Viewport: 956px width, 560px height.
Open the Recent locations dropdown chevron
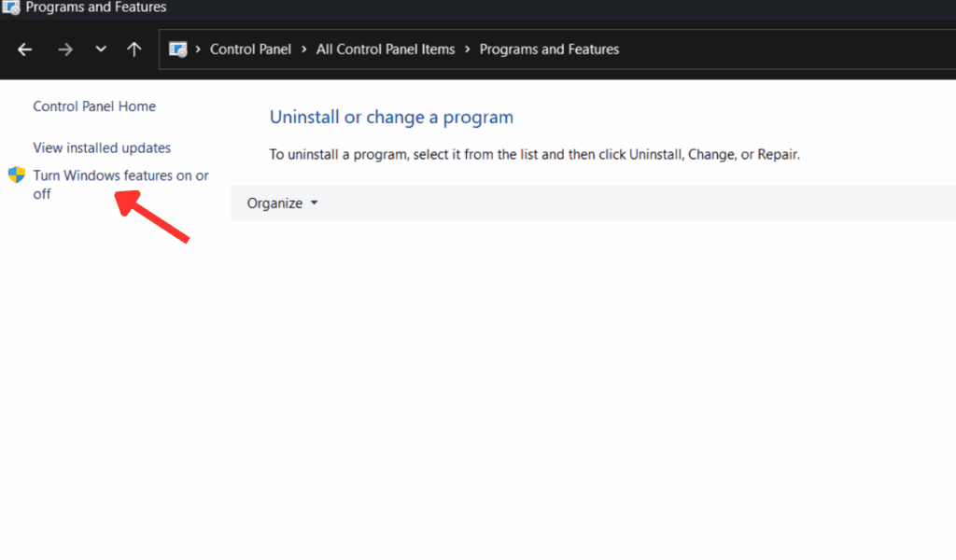point(101,49)
